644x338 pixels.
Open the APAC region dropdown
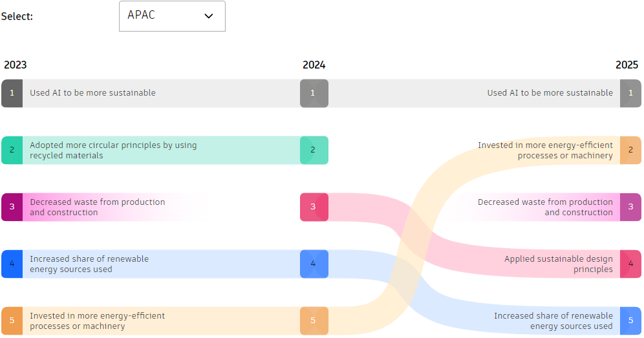[172, 16]
